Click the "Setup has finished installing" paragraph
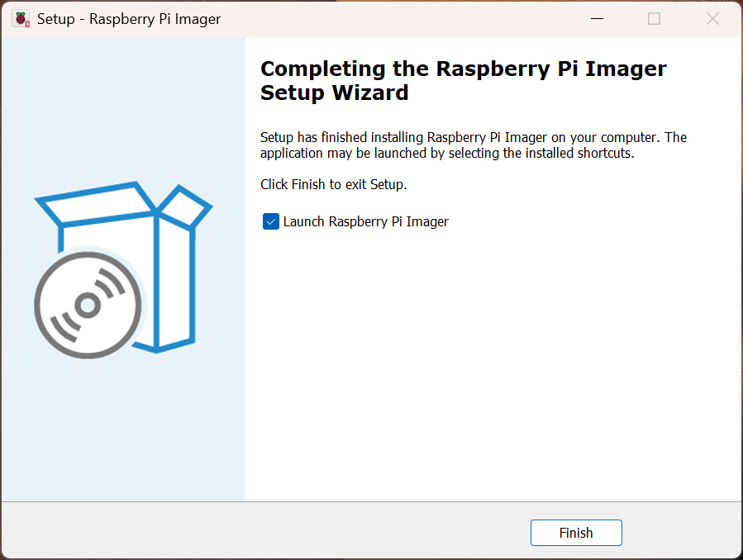 [x=473, y=145]
